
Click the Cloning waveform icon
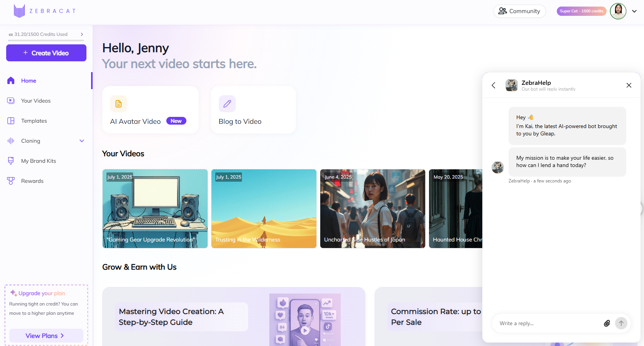(x=11, y=141)
